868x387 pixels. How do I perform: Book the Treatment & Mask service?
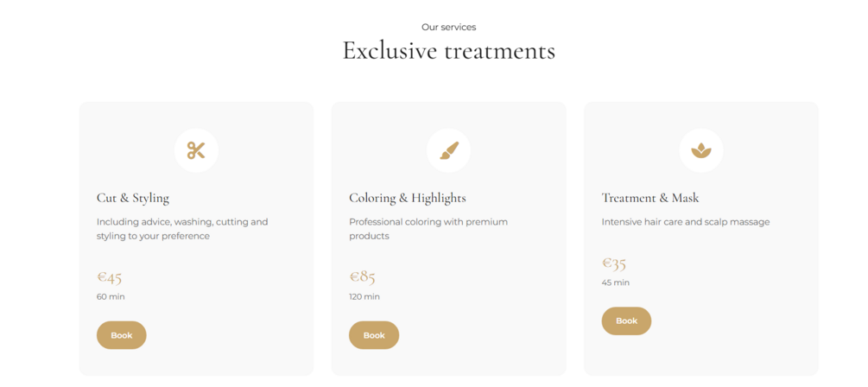626,320
